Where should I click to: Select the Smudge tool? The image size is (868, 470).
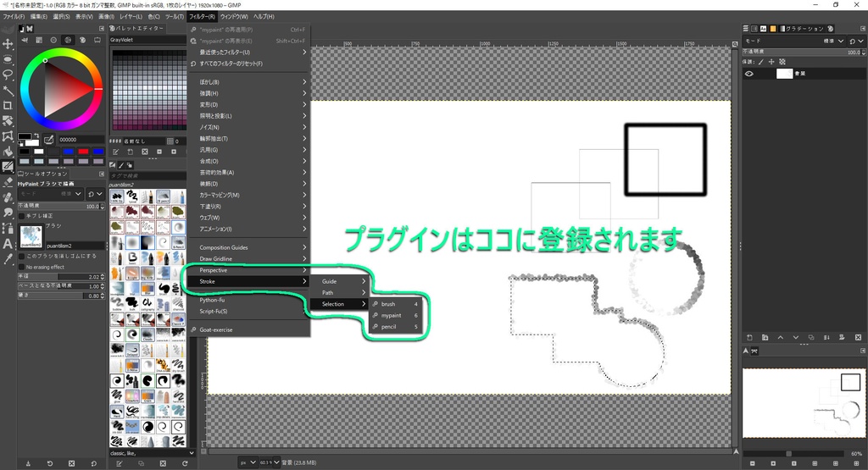[8, 213]
